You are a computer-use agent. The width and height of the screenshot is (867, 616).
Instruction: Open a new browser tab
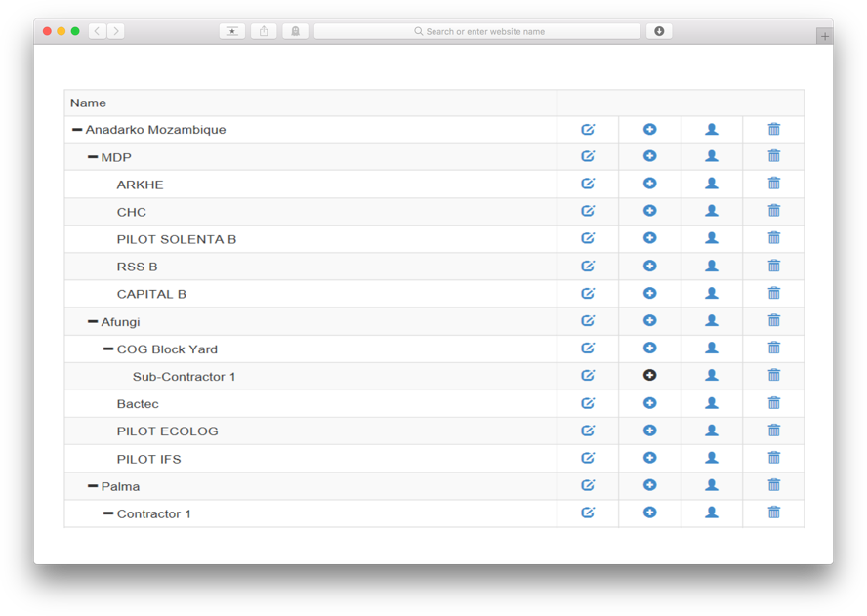tap(824, 36)
